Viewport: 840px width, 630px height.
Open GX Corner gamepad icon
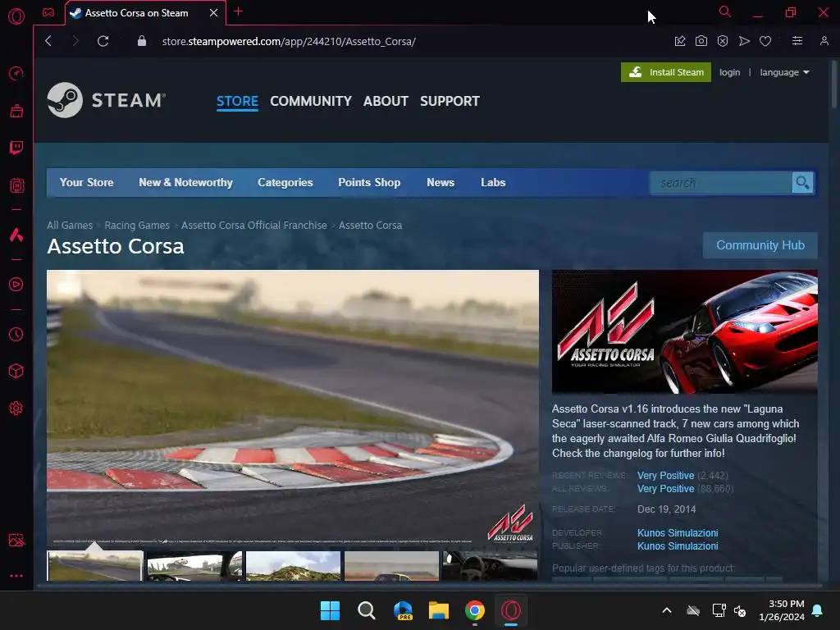pos(48,12)
